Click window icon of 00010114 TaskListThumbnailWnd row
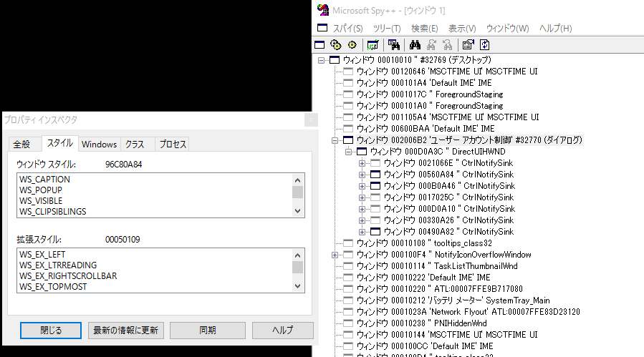Screen dimensions: 644x357 [348, 266]
